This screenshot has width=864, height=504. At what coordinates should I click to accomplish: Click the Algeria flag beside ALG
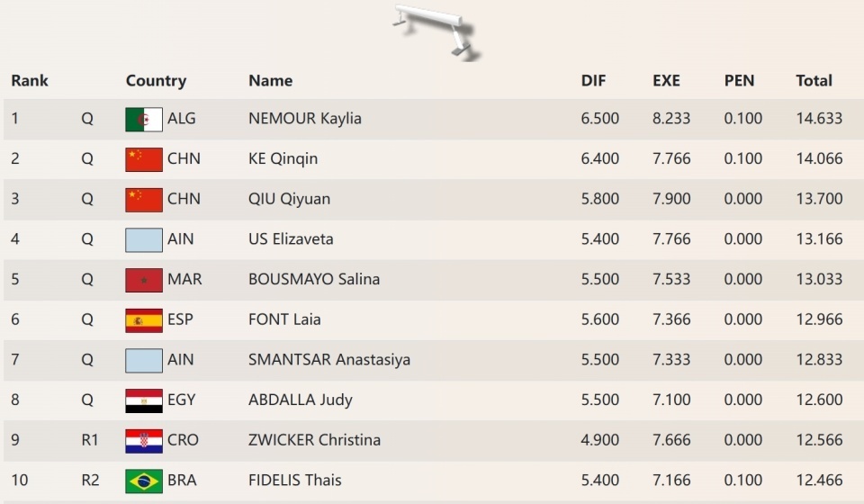[x=144, y=119]
